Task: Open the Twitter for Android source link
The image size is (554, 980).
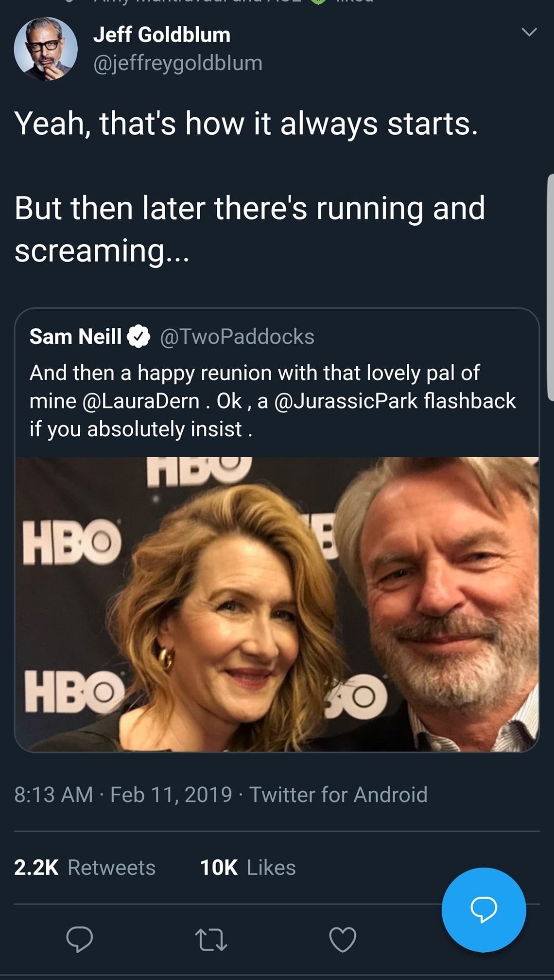Action: pos(338,795)
